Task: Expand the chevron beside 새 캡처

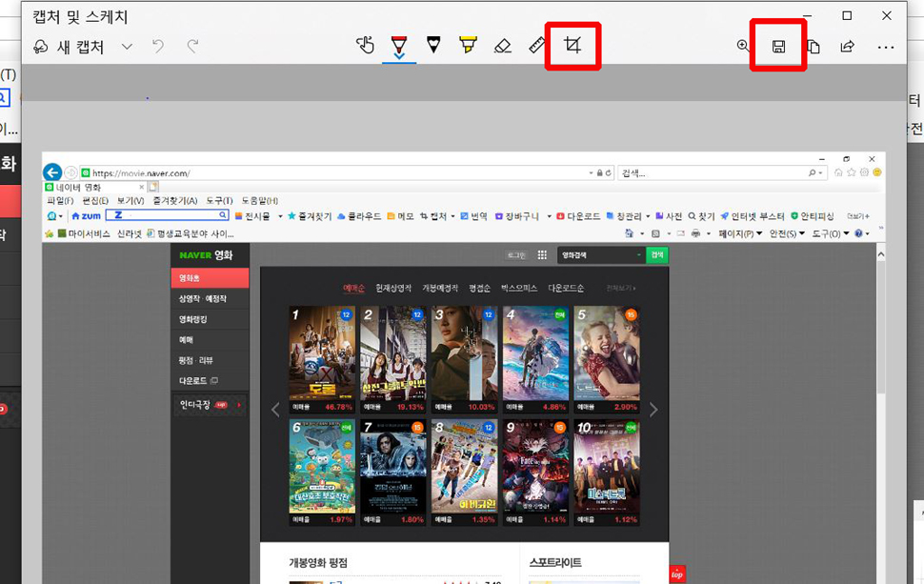Action: (127, 47)
